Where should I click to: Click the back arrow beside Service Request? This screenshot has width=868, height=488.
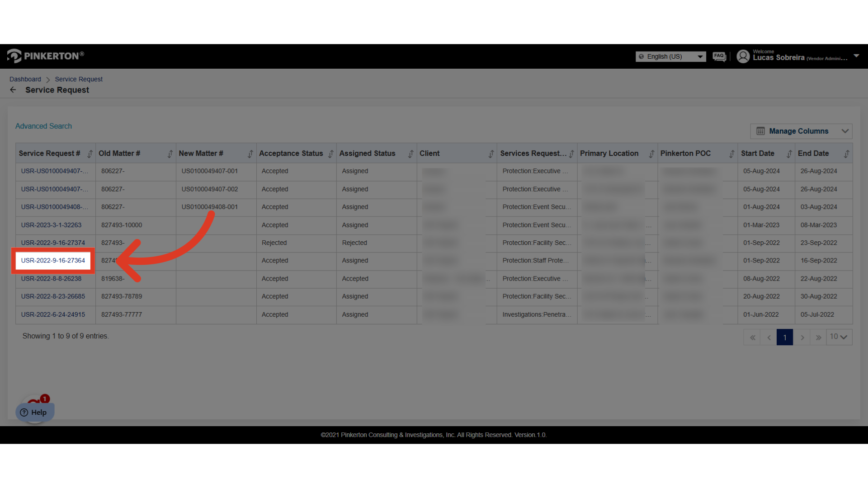[13, 90]
